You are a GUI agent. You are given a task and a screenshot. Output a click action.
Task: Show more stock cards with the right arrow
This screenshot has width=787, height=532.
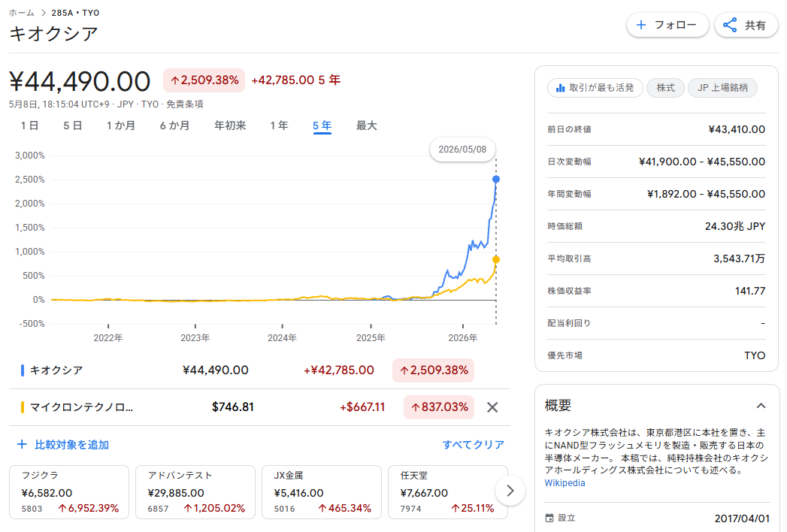pos(510,491)
